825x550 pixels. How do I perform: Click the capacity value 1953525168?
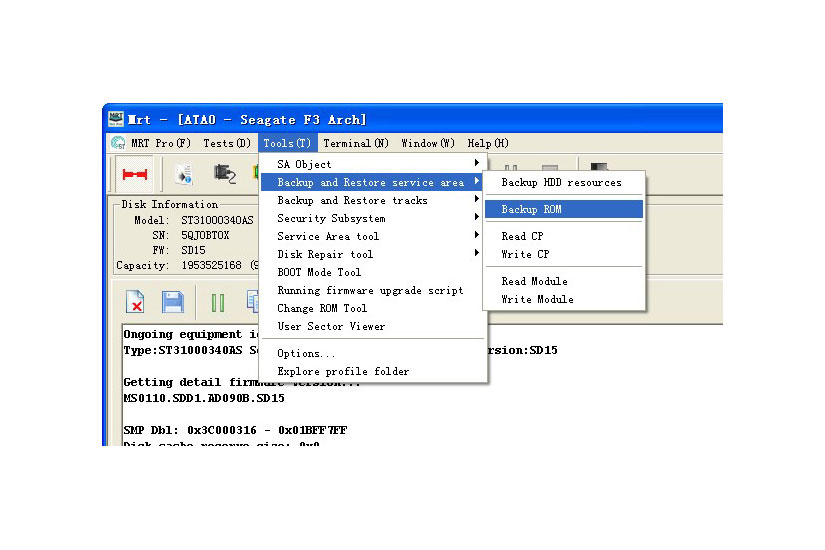click(211, 265)
